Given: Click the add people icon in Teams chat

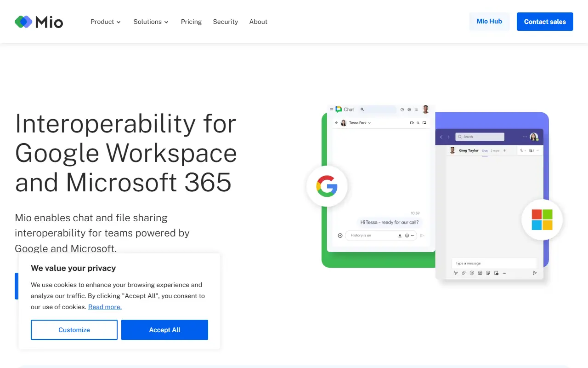Looking at the screenshot, I should tap(531, 150).
